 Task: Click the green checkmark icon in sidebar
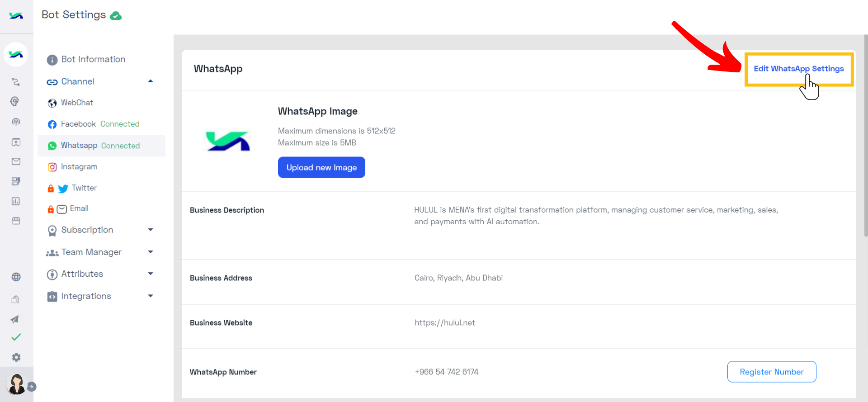(16, 337)
